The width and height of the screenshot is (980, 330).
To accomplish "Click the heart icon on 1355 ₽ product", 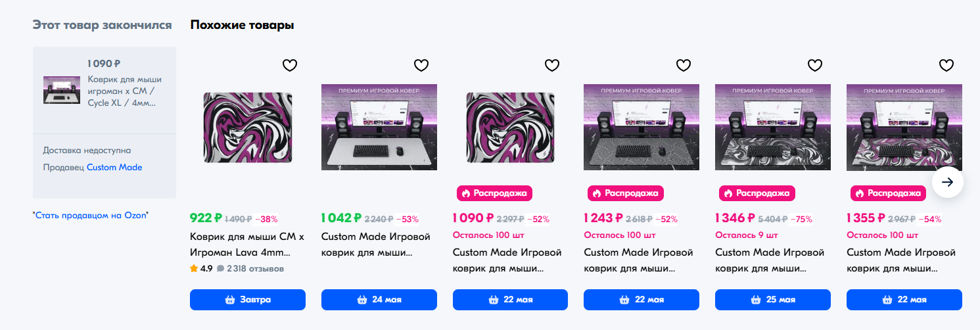I will 946,65.
